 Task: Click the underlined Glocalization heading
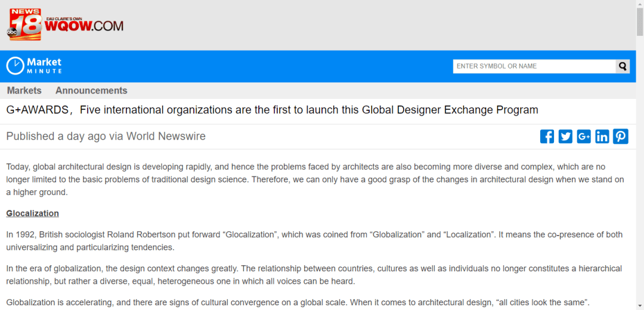click(x=32, y=213)
